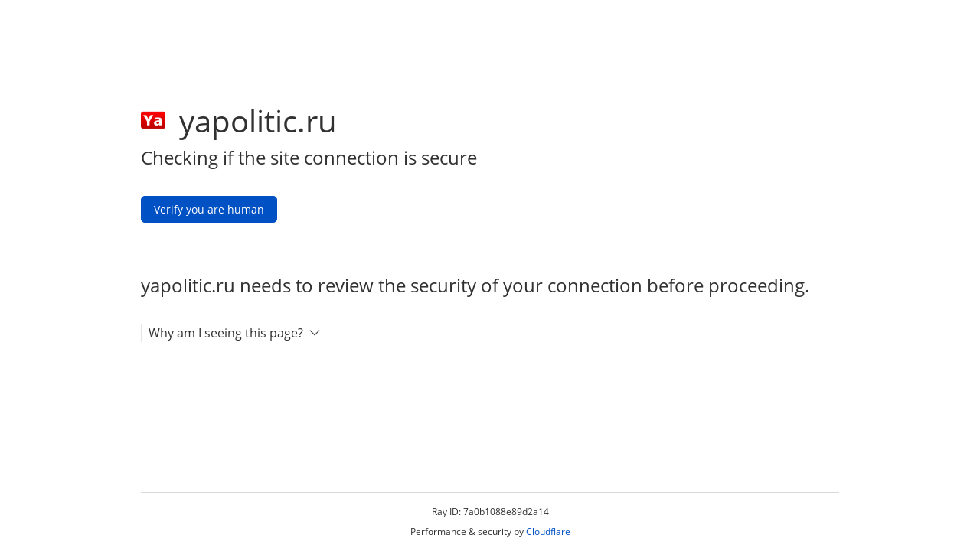This screenshot has height=551, width=980.
Task: Open the Cloudflare link in footer
Action: pos(548,532)
